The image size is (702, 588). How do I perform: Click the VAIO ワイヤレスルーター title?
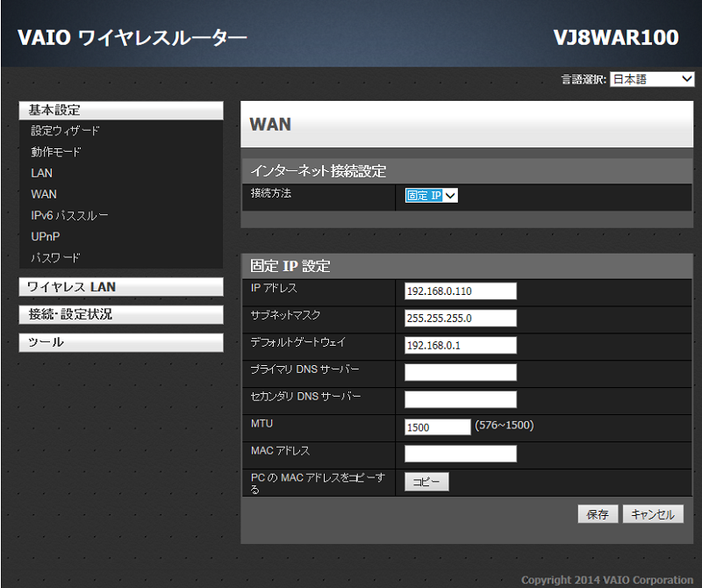pos(133,38)
